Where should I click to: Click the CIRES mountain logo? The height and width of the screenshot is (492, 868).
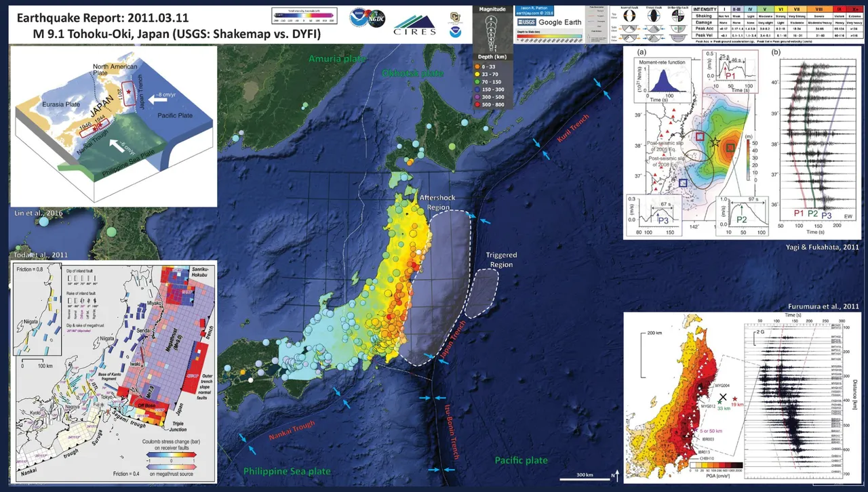[414, 24]
